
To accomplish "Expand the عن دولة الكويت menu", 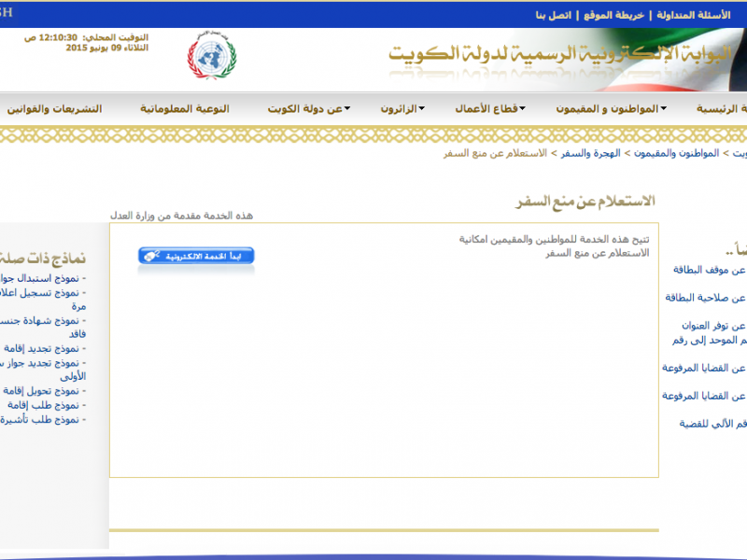I will pyautogui.click(x=309, y=109).
